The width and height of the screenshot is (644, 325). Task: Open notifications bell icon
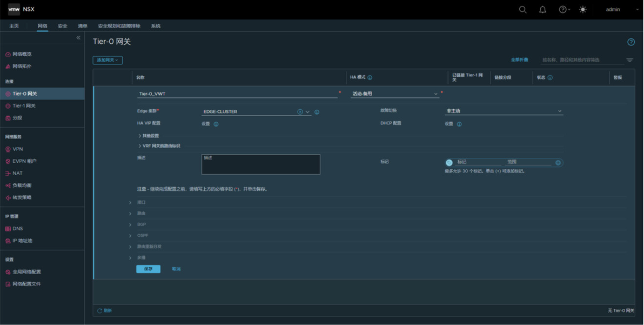542,9
